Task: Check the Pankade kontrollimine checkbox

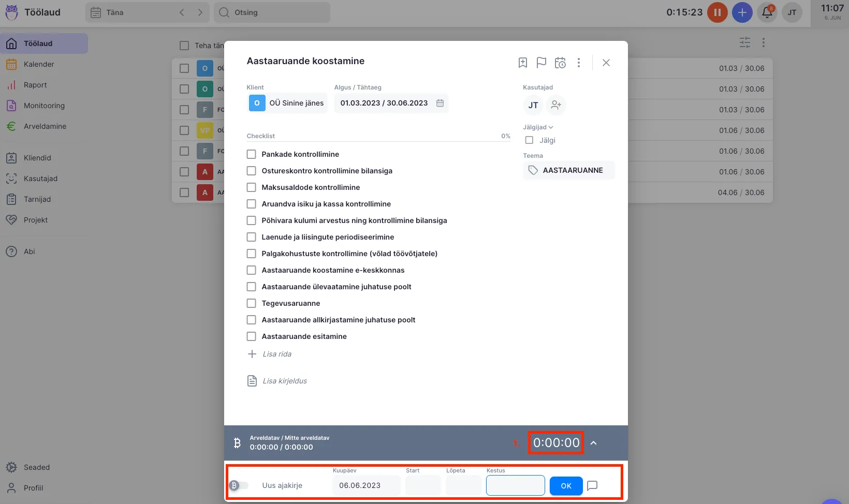Action: [252, 154]
